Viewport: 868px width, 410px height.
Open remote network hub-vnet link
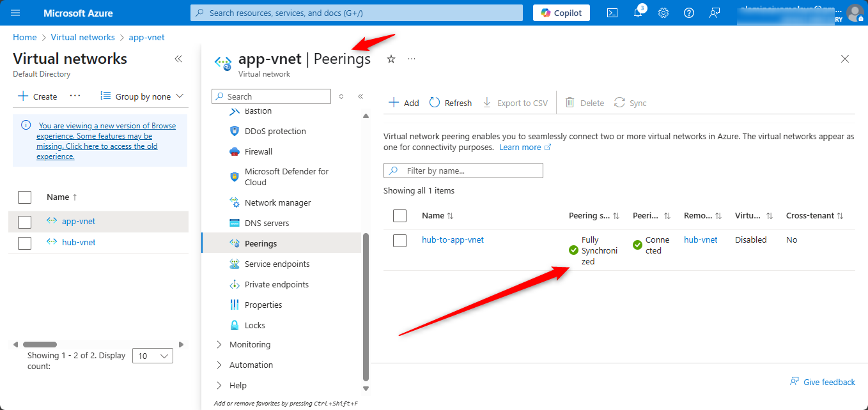click(701, 240)
